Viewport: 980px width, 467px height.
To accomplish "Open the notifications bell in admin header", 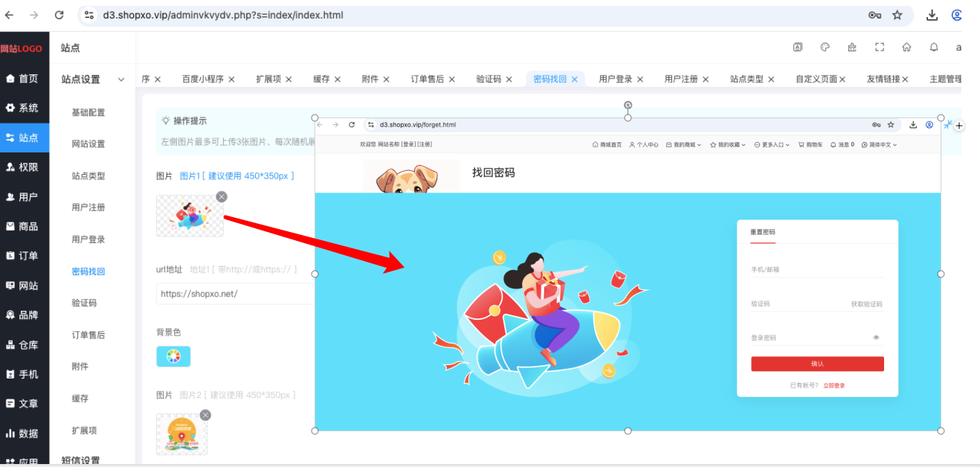I will (x=934, y=47).
